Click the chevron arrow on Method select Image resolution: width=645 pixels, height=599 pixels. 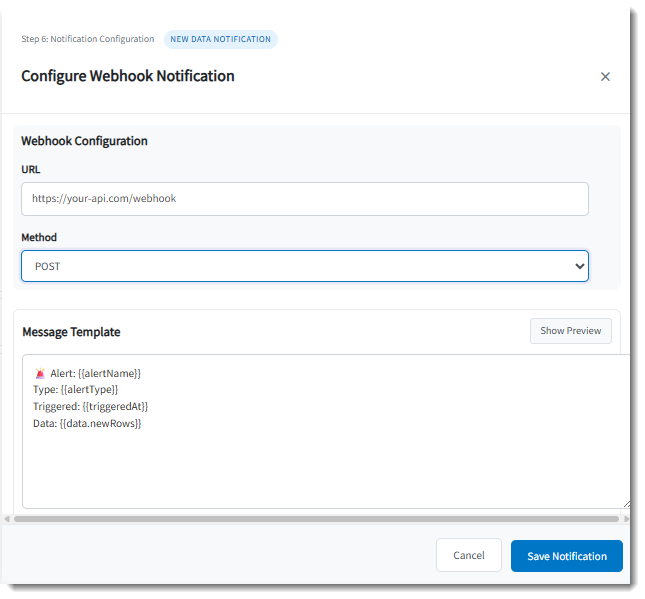(579, 267)
